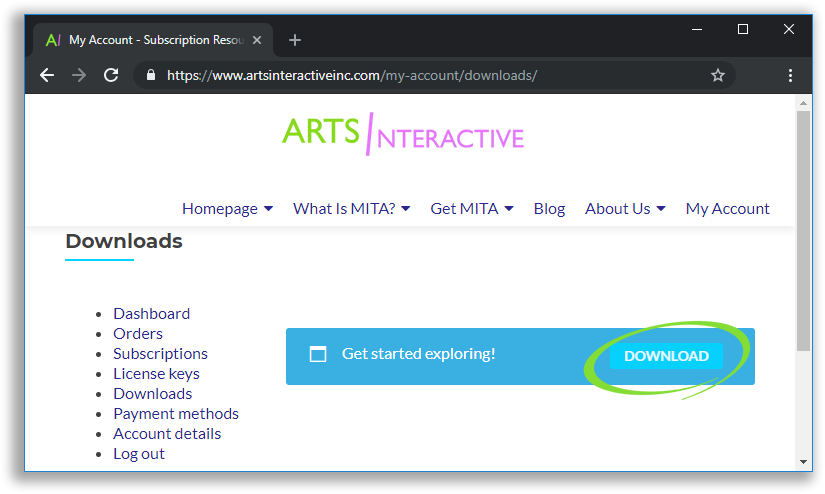Image resolution: width=825 pixels, height=494 pixels.
Task: Click the window icon beside Get started exploring
Action: 318,354
